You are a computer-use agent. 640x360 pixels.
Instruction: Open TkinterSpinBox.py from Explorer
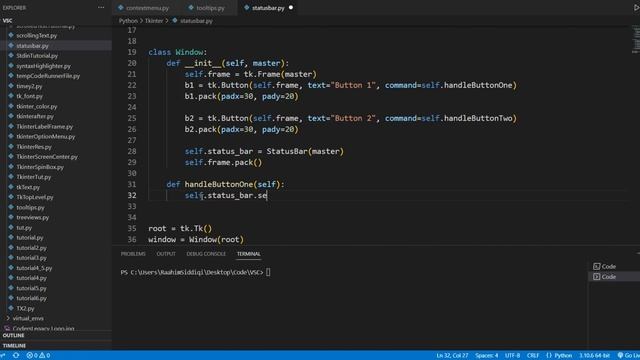pos(40,167)
